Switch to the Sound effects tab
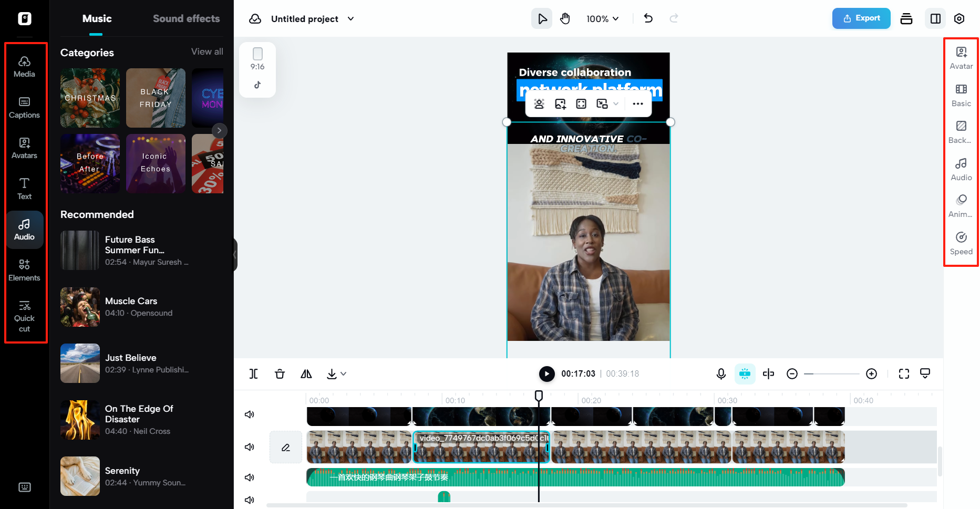 click(x=186, y=18)
